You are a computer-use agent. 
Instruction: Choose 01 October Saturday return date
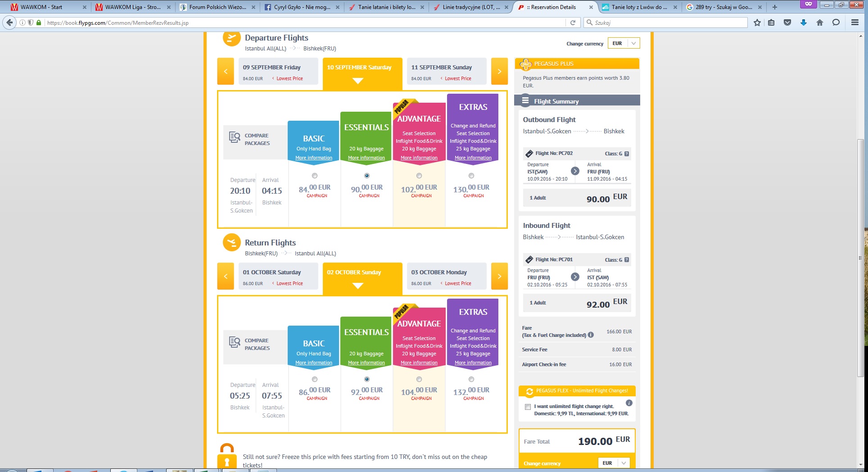pyautogui.click(x=278, y=276)
